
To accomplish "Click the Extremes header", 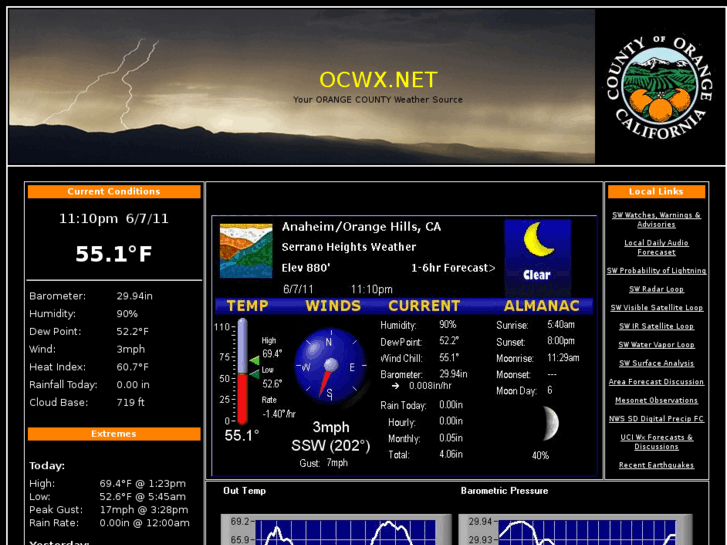I will point(114,434).
